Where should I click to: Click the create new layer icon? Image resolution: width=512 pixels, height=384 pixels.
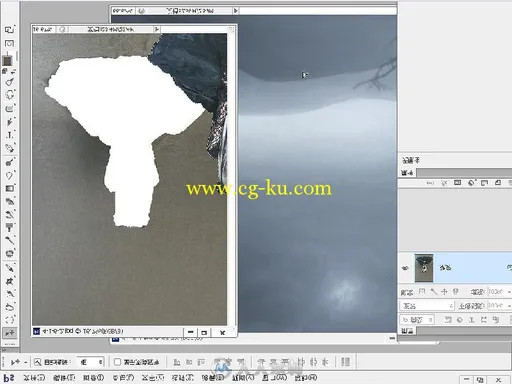click(498, 183)
